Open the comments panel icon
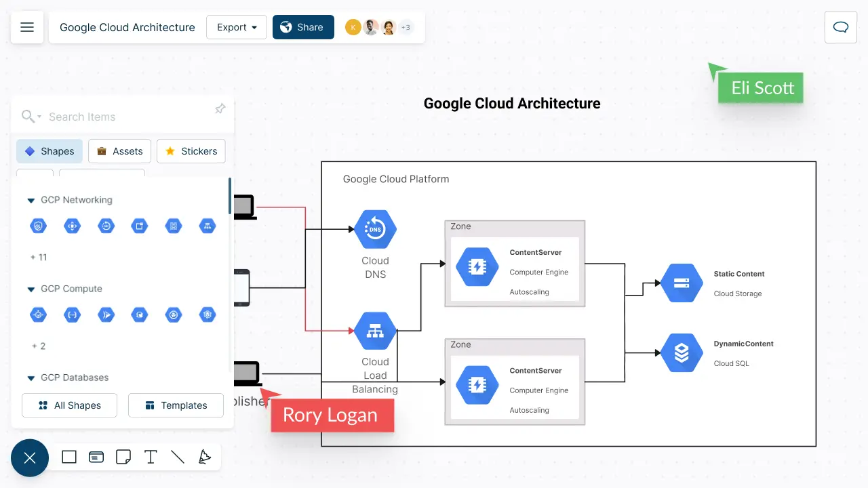Image resolution: width=868 pixels, height=488 pixels. tap(841, 27)
